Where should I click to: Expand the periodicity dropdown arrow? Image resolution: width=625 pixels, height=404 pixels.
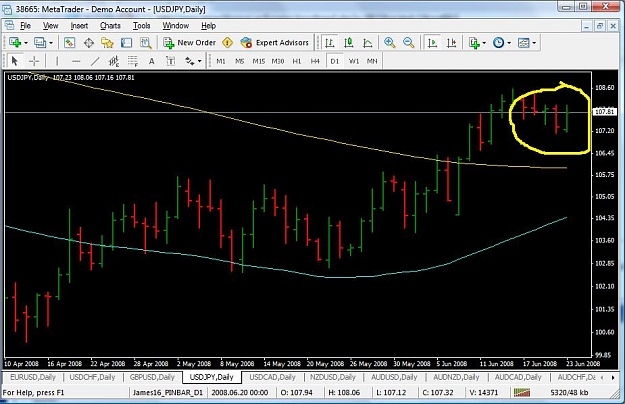click(x=509, y=43)
